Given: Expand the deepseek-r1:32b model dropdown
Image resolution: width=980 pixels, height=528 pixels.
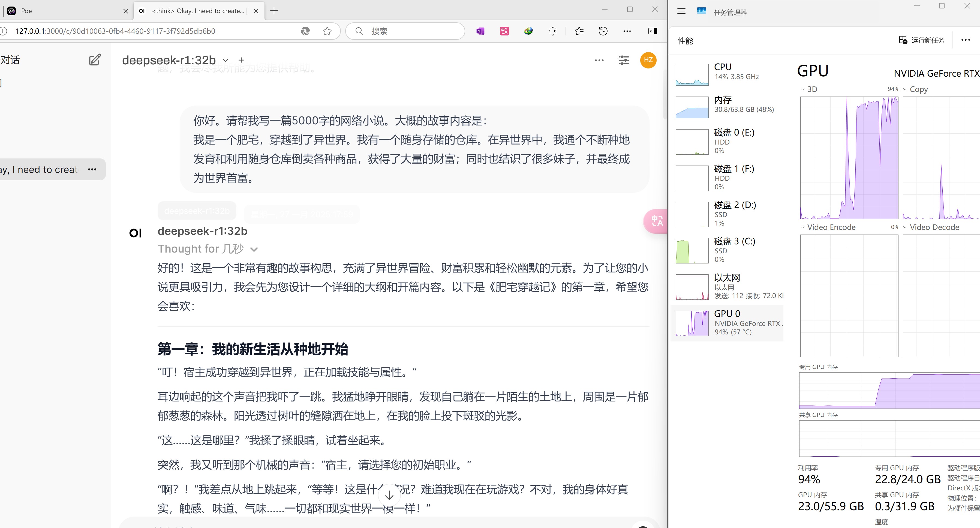Looking at the screenshot, I should click(225, 60).
